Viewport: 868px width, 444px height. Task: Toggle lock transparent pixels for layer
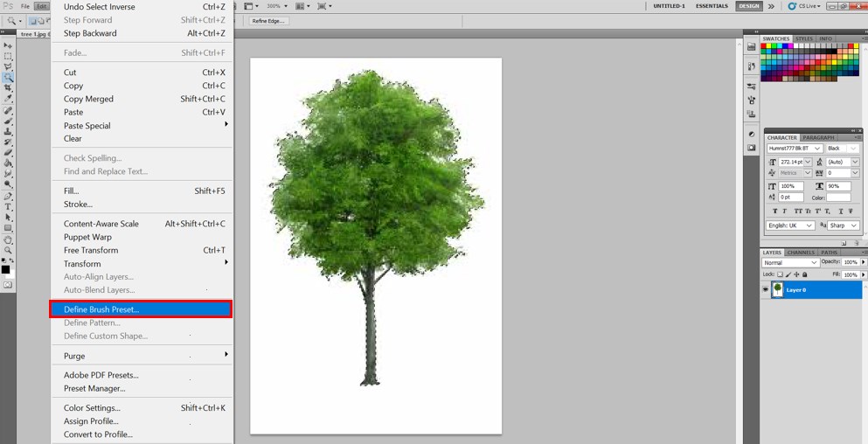point(781,274)
